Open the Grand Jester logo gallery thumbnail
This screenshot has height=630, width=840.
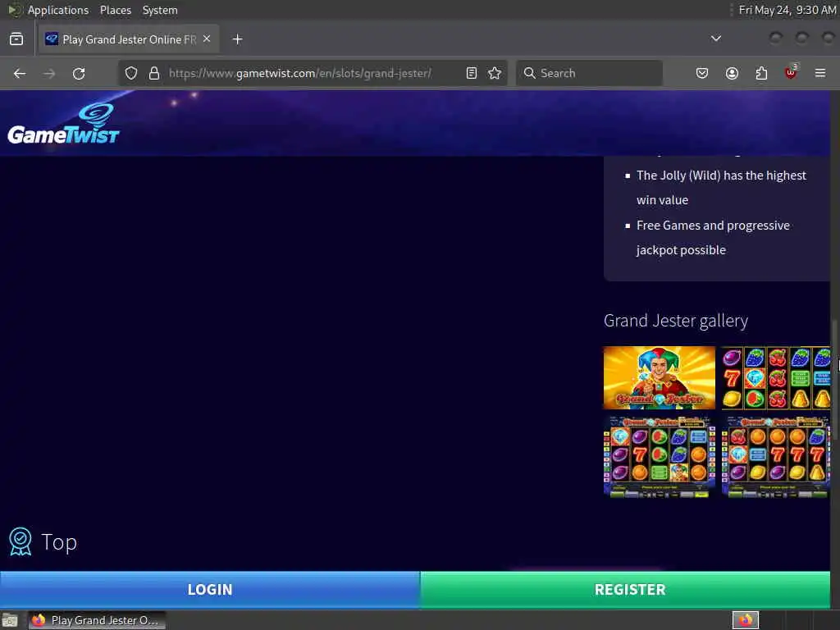[660, 377]
